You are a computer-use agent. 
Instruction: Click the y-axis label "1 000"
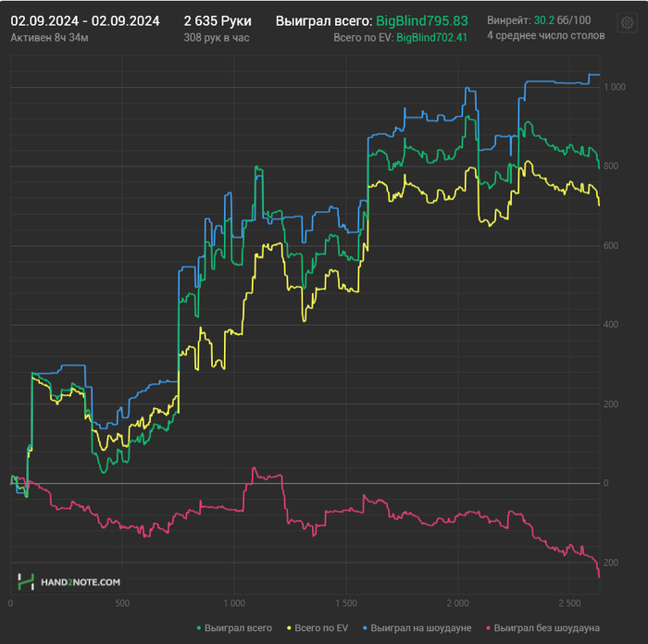(x=615, y=87)
